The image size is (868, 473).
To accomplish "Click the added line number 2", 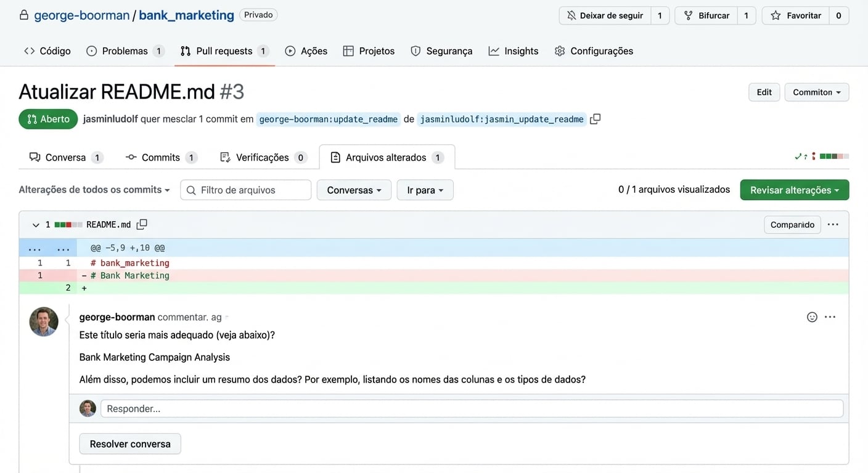I will 68,288.
